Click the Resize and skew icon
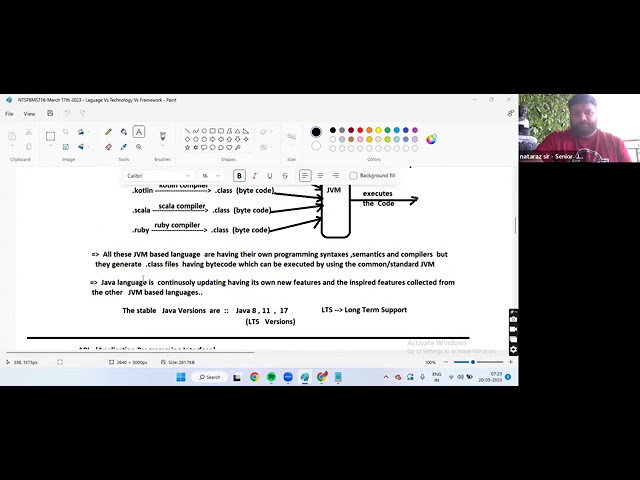640x480 pixels. (66, 147)
